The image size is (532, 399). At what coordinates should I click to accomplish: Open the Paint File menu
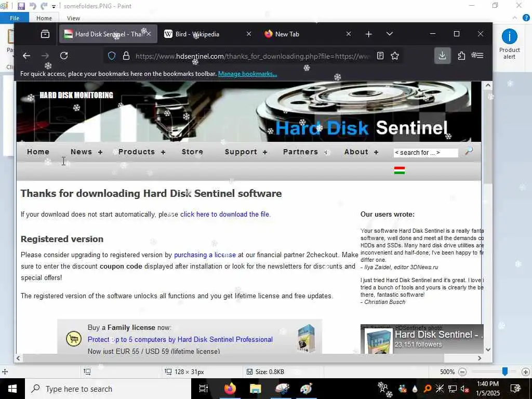[15, 18]
